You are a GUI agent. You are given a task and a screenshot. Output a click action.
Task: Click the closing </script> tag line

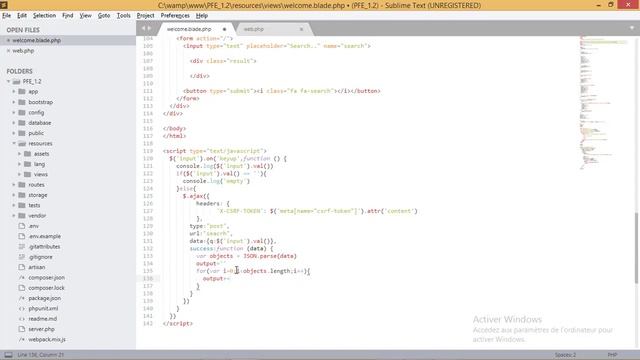[x=178, y=323]
